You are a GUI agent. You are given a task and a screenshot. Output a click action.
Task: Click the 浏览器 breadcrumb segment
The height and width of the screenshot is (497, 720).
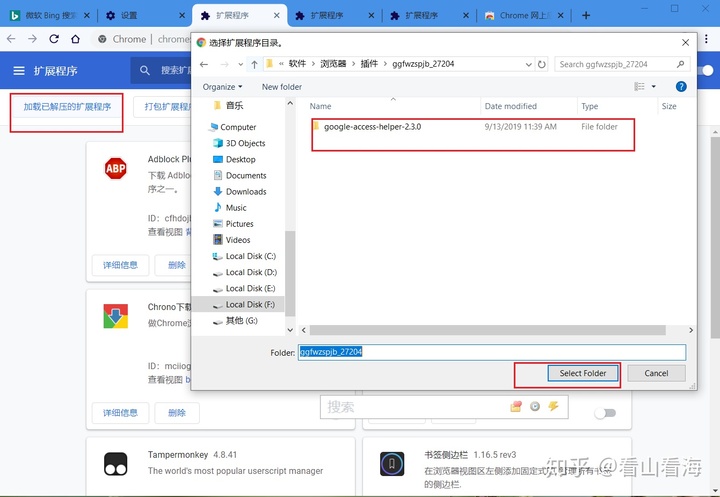333,64
